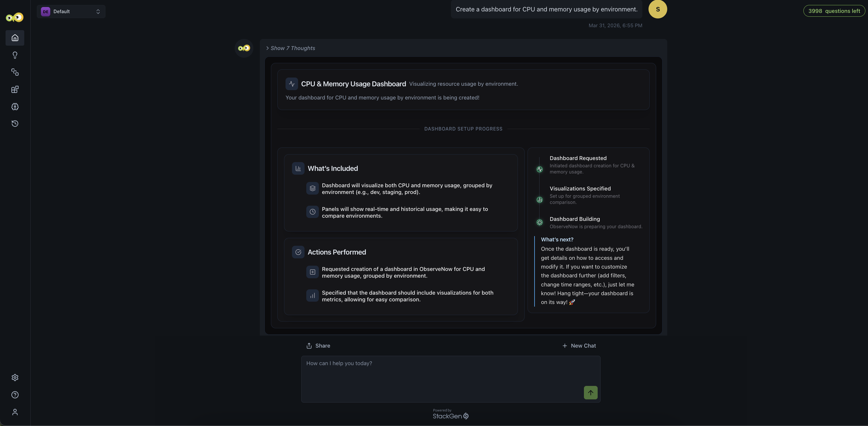This screenshot has height=426, width=868.
Task: Start a New Chat
Action: (579, 346)
